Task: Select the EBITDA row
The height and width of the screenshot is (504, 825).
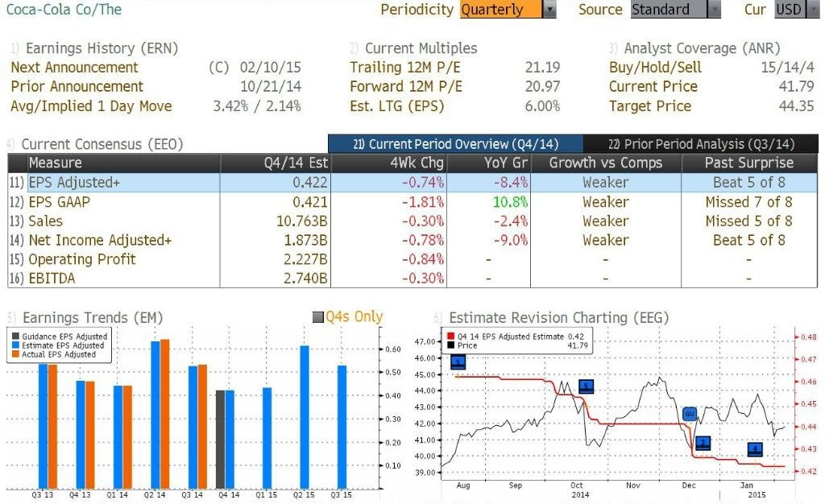Action: click(x=412, y=278)
